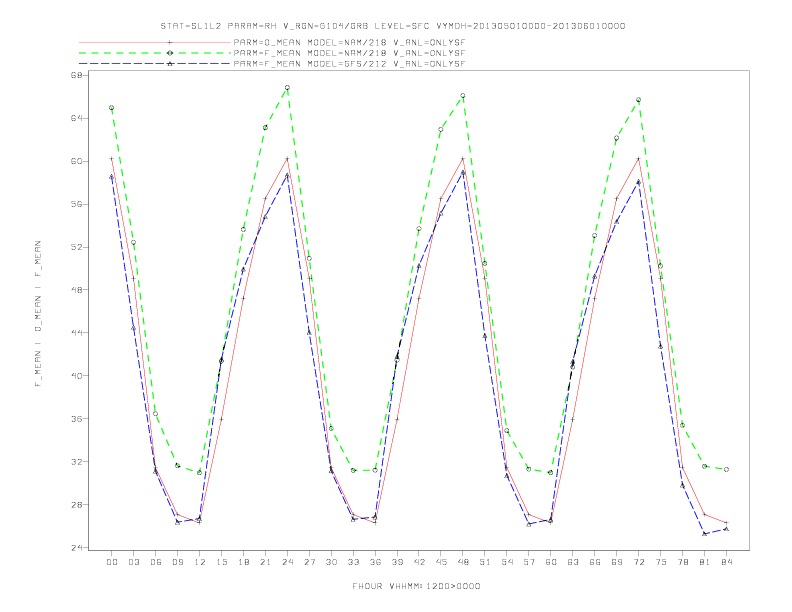Select the PARM=F_MEAN MODEL=GFS/212 legend label
The height and width of the screenshot is (612, 792).
coord(349,64)
